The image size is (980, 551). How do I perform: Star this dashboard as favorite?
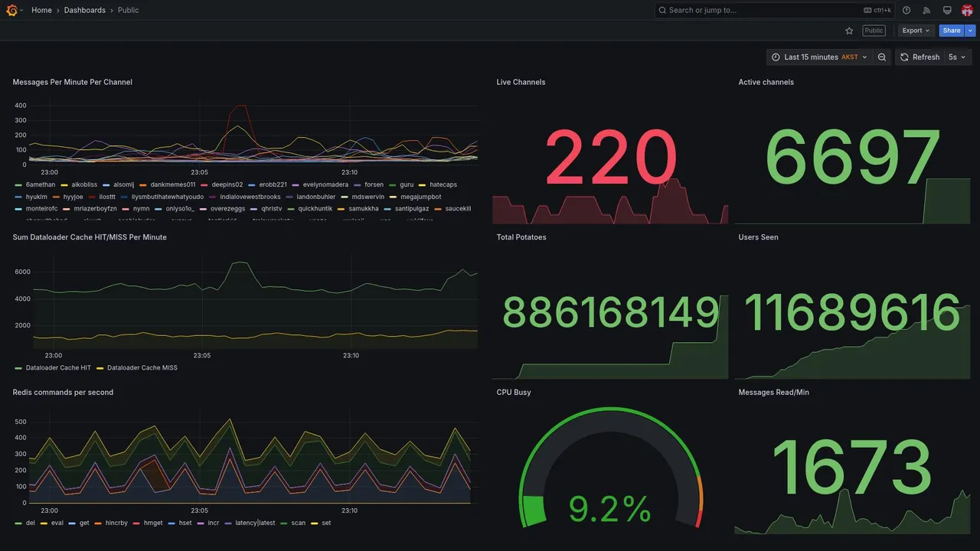point(849,31)
